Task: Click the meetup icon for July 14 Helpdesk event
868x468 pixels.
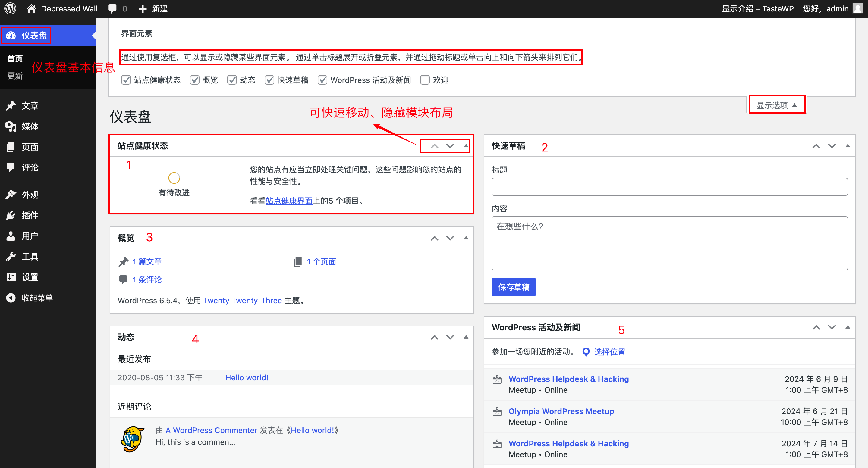Action: [x=497, y=445]
